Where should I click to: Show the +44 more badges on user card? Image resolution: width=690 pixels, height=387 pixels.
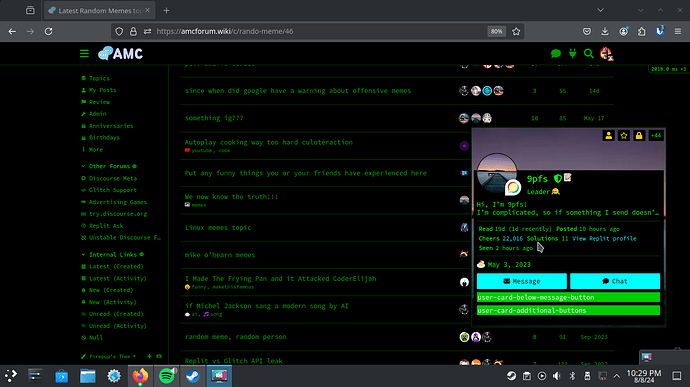tap(656, 136)
